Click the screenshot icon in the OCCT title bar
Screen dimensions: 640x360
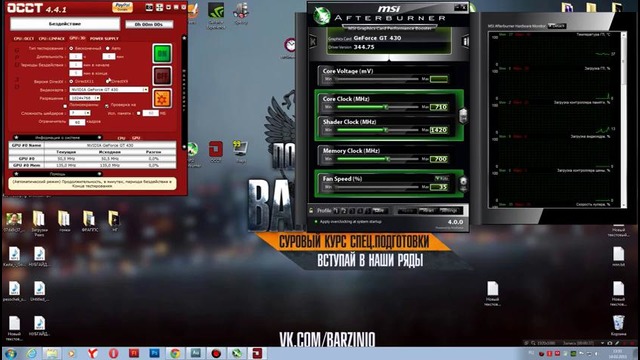click(x=150, y=7)
